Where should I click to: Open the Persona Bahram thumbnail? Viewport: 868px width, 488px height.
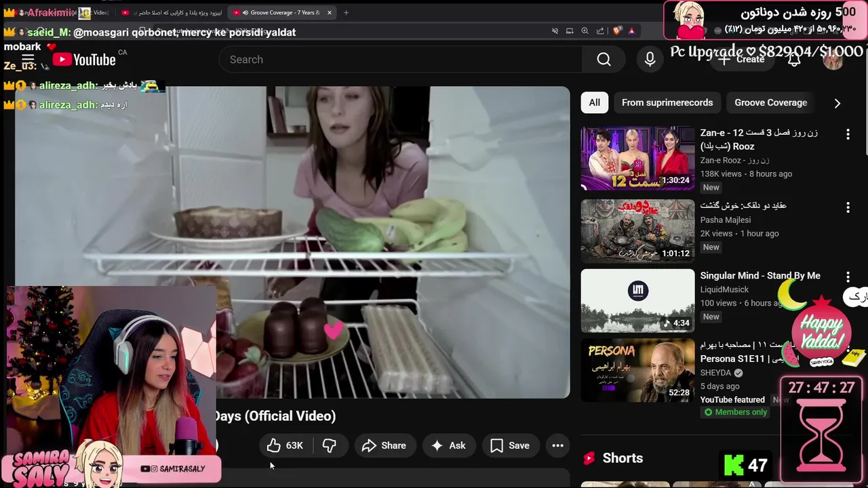(x=637, y=371)
